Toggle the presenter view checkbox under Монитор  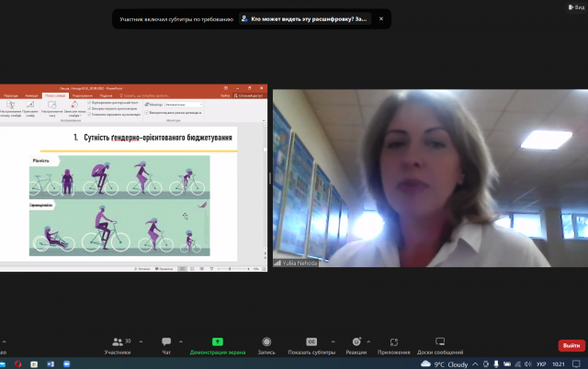143,112
